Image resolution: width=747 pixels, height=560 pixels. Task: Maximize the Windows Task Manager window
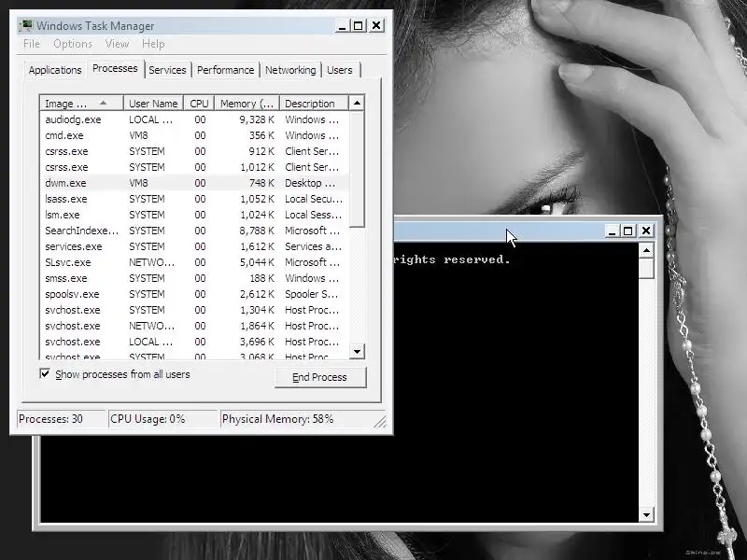[359, 26]
